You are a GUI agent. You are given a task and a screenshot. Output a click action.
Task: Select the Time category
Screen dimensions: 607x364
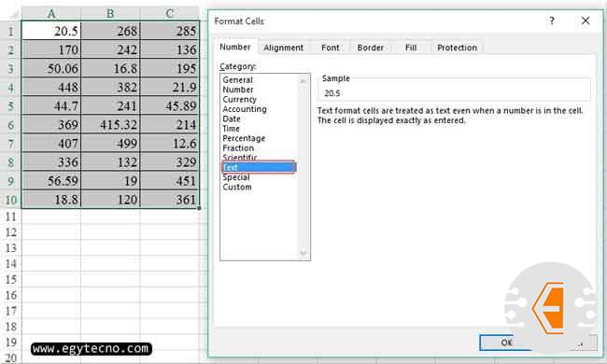click(231, 129)
